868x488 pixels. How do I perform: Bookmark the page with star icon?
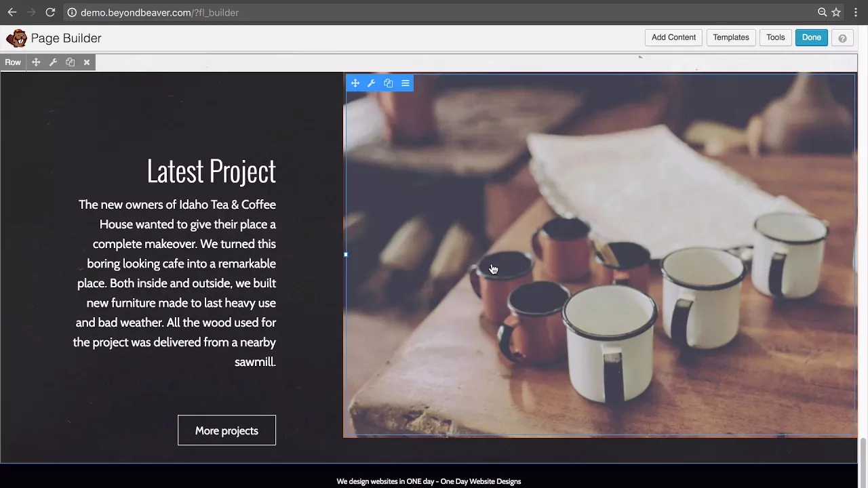pyautogui.click(x=836, y=12)
